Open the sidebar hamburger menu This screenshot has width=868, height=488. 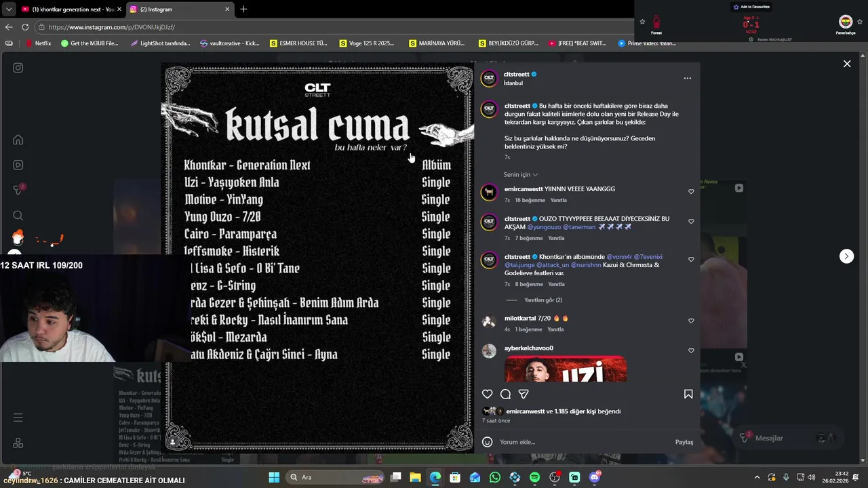coord(18,418)
